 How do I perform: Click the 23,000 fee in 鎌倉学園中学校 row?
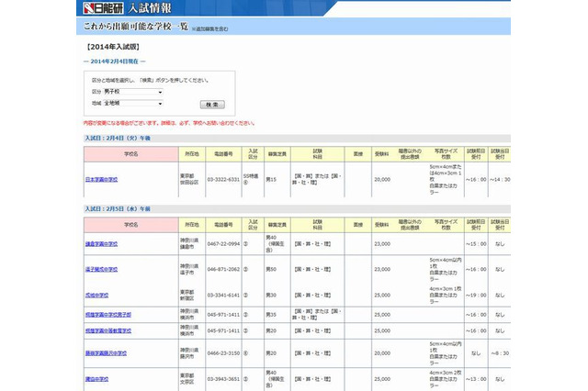pyautogui.click(x=382, y=244)
